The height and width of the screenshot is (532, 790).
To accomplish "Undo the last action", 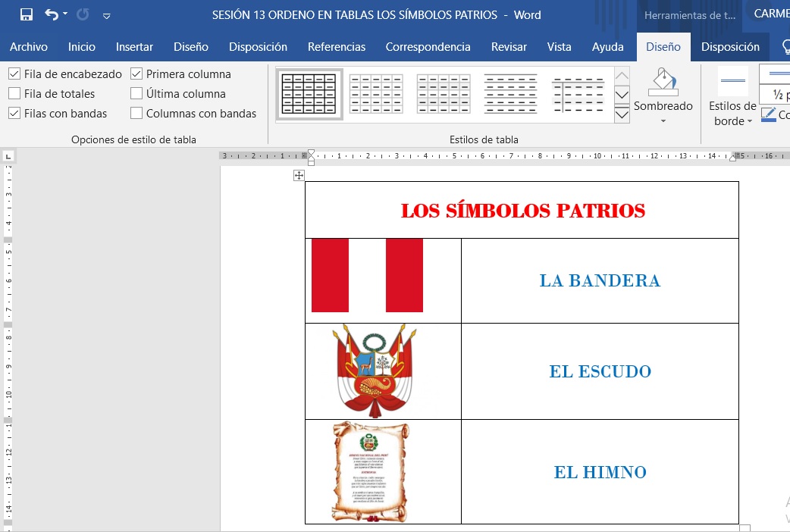I will (52, 14).
